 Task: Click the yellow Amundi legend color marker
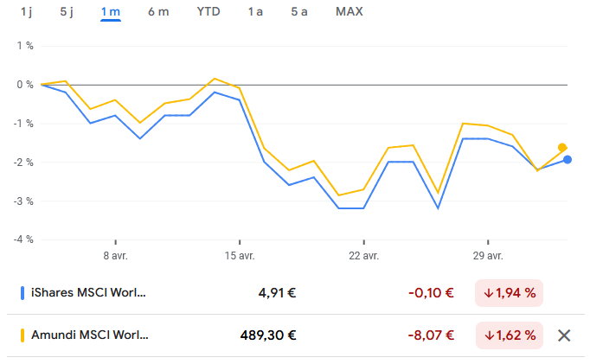(22, 335)
